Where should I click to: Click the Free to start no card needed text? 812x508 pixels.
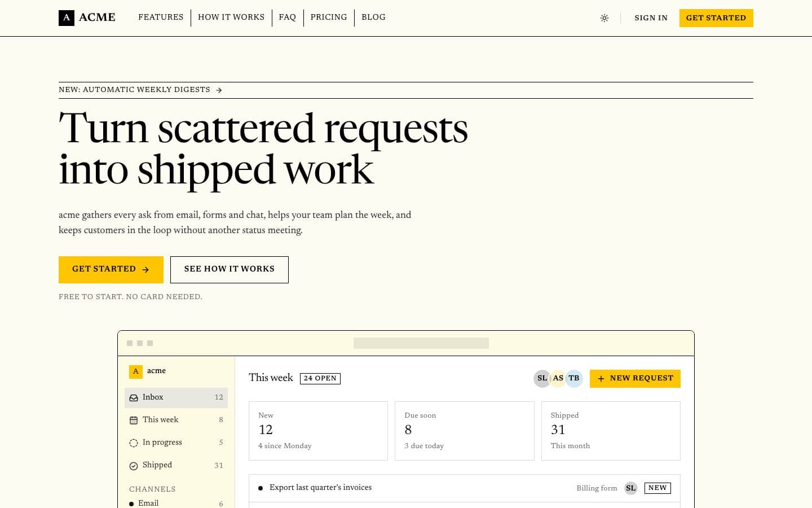click(x=130, y=297)
